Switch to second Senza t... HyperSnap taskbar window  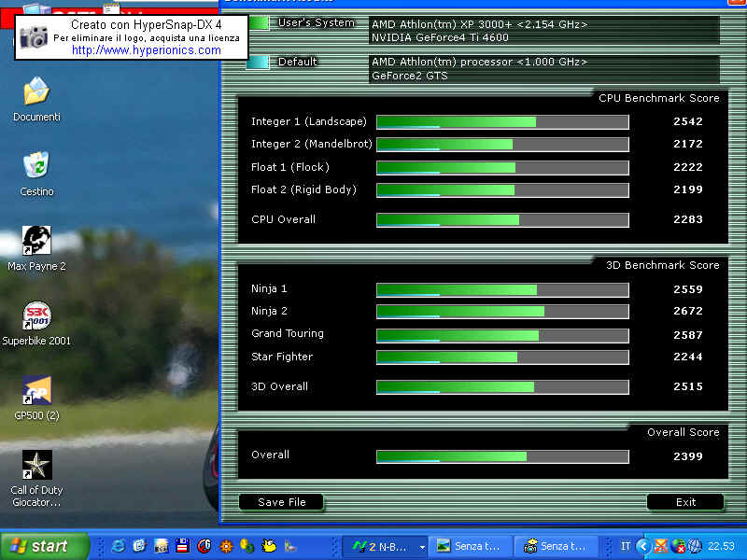557,547
